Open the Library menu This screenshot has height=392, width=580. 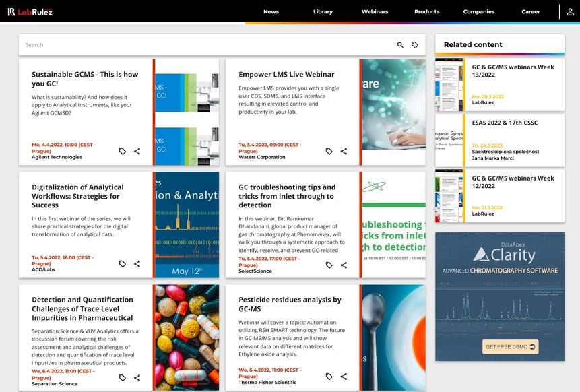tap(323, 12)
